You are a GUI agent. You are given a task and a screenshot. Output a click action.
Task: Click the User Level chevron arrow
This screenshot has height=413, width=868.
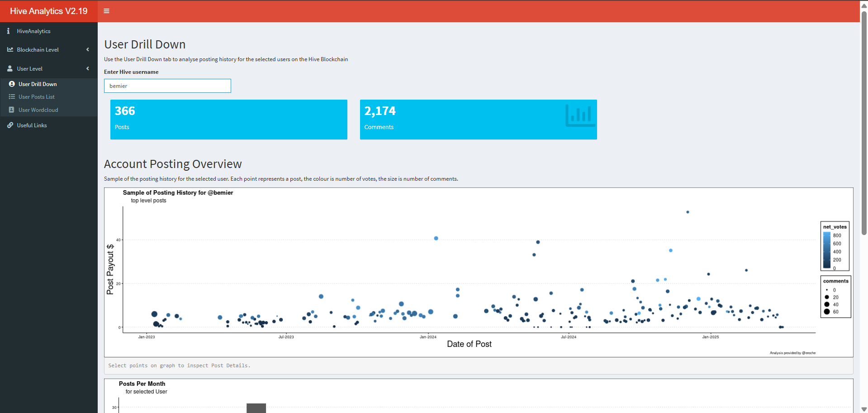pyautogui.click(x=88, y=69)
